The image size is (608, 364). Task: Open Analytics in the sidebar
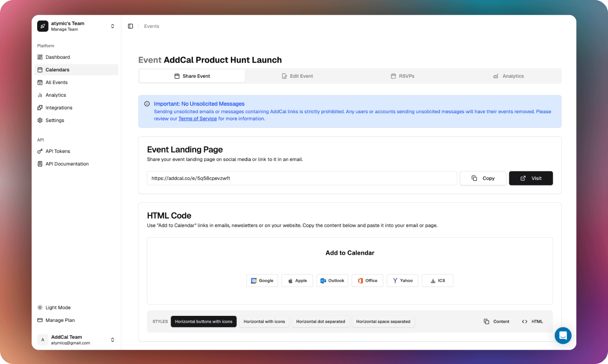click(x=76, y=95)
